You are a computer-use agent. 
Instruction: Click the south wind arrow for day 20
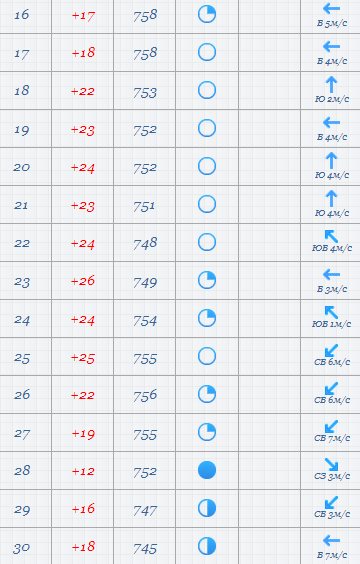point(331,160)
